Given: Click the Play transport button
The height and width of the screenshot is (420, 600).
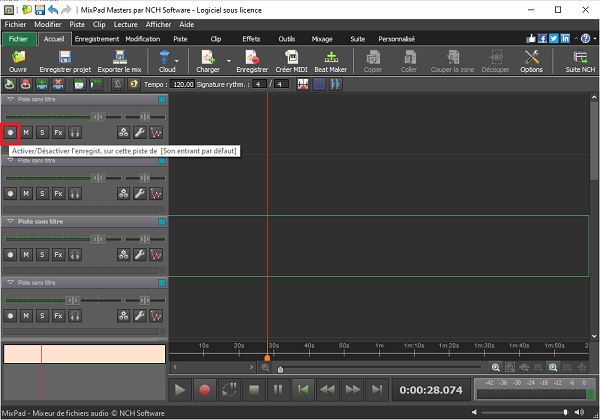Looking at the screenshot, I should [180, 390].
